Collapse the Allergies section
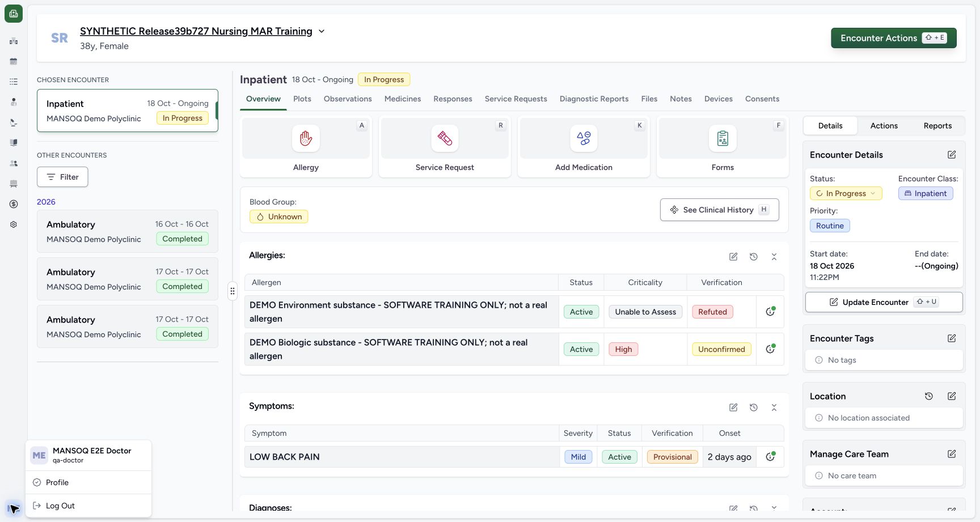980x522 pixels. pyautogui.click(x=774, y=257)
